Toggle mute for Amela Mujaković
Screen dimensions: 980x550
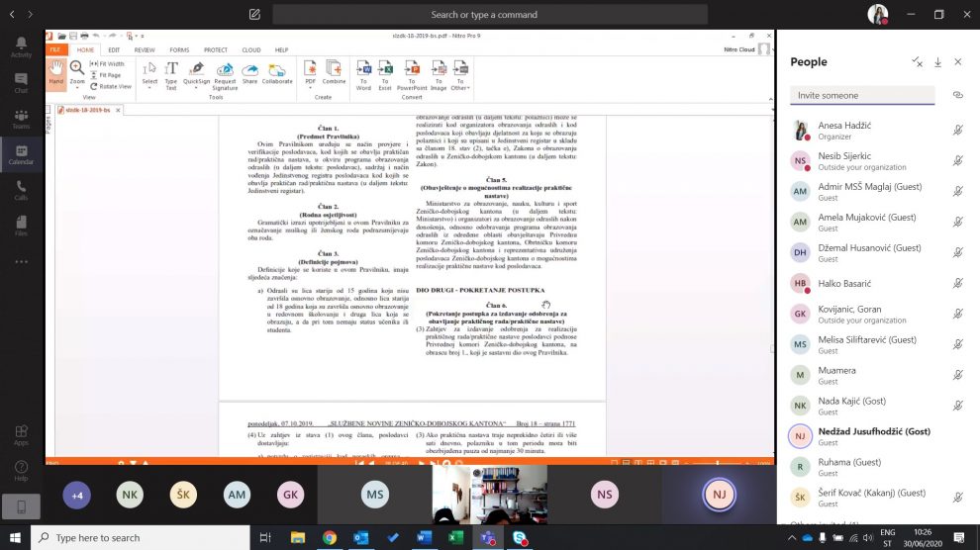[x=957, y=222]
